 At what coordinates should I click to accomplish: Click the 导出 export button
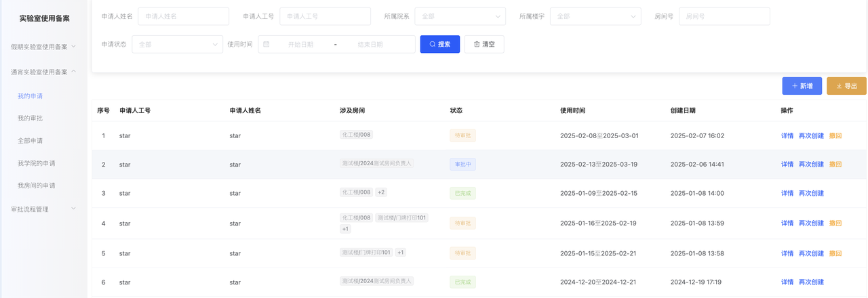846,86
